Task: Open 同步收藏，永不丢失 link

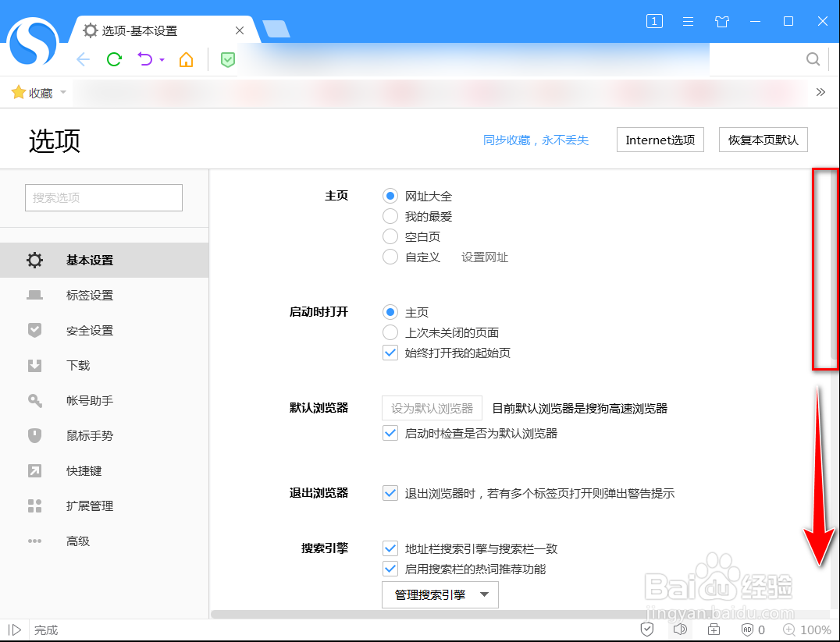Action: point(536,140)
